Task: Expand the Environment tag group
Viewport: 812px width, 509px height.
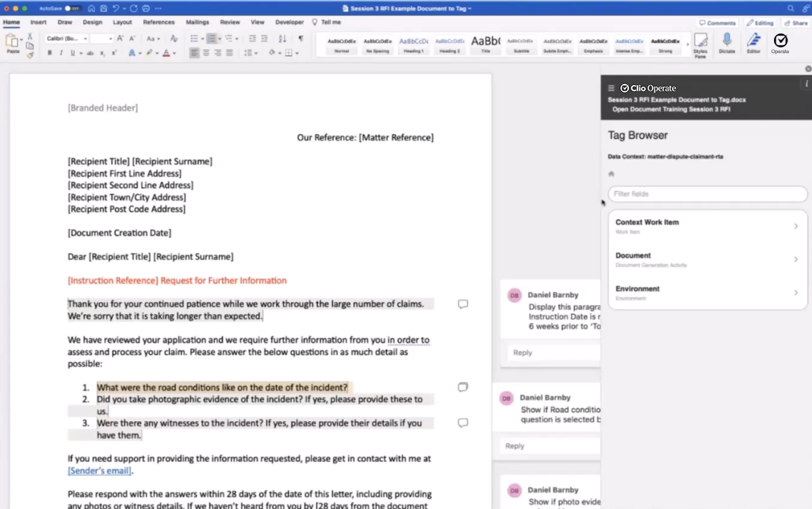Action: pyautogui.click(x=707, y=293)
